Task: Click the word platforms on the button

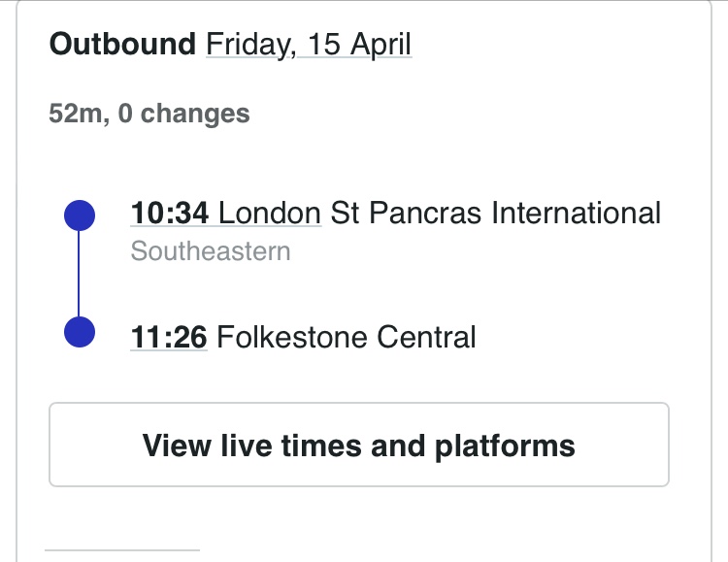Action: [505, 446]
